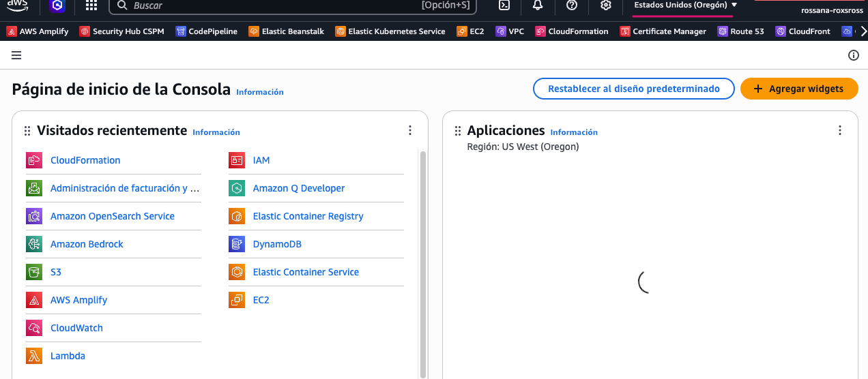Open the settings gear icon
The image size is (868, 379).
(605, 5)
